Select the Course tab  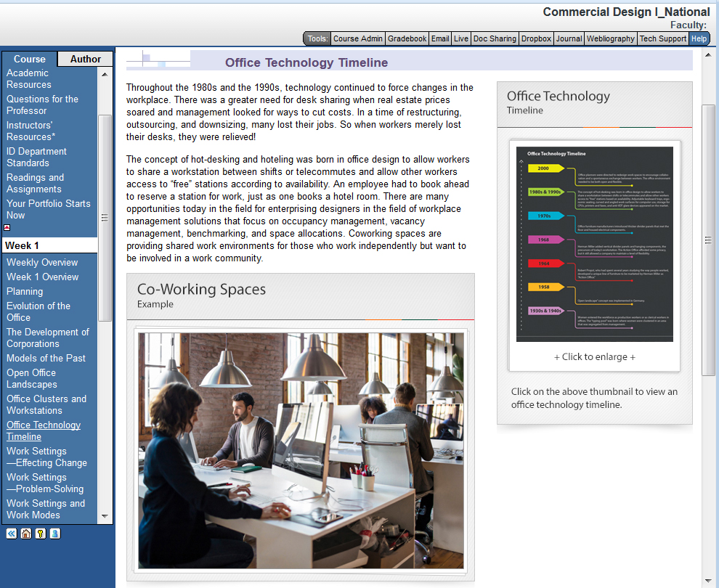point(30,59)
